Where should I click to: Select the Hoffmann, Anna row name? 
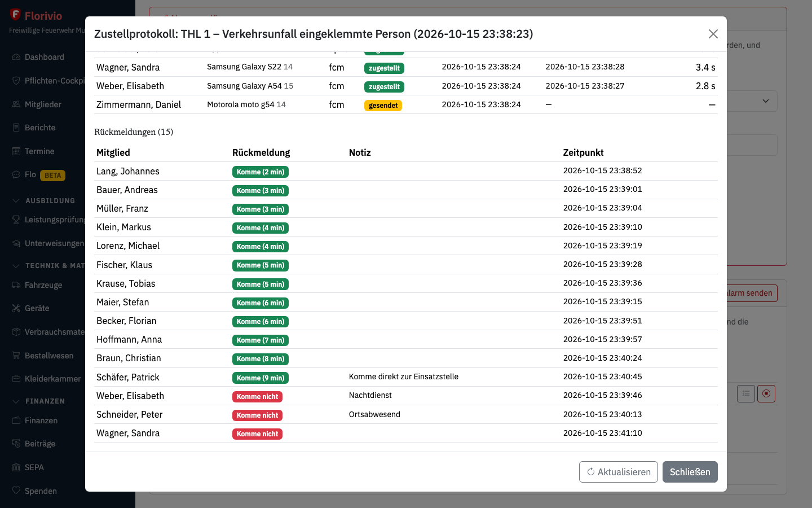click(129, 339)
